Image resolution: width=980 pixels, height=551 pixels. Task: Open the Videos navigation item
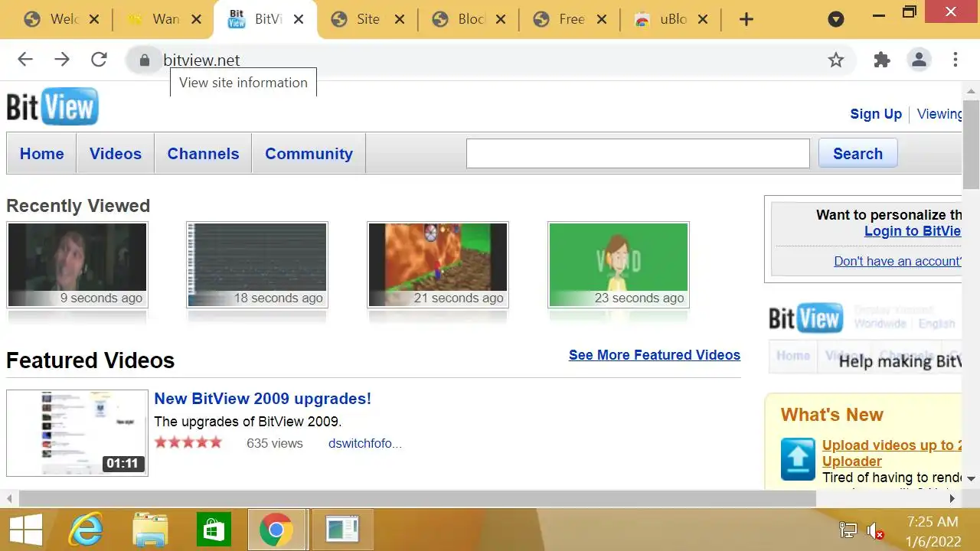116,153
